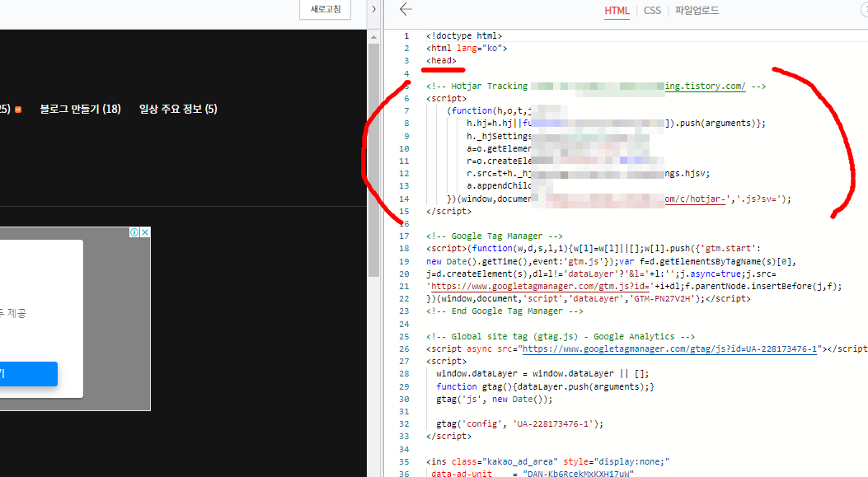Close the ad with the X icon
The height and width of the screenshot is (477, 868).
pyautogui.click(x=145, y=232)
